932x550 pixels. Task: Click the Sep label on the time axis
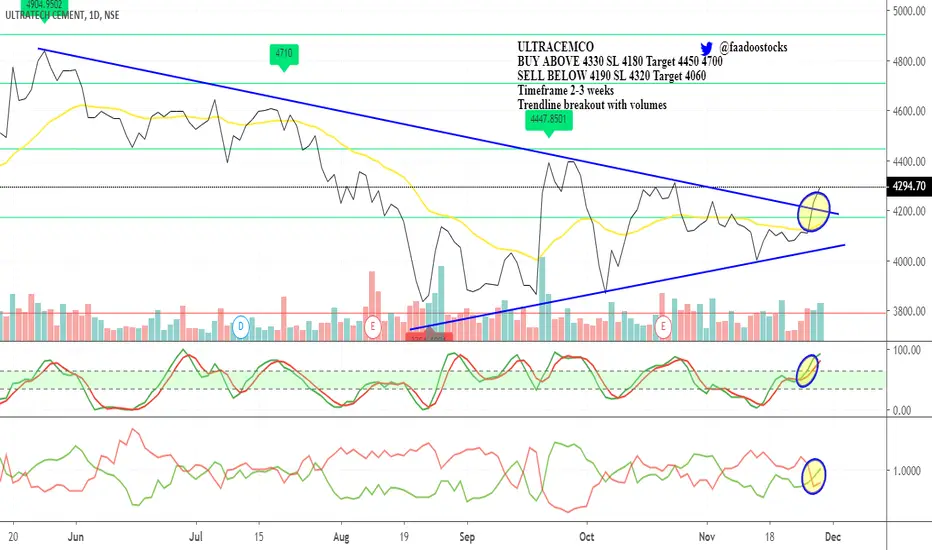click(467, 537)
